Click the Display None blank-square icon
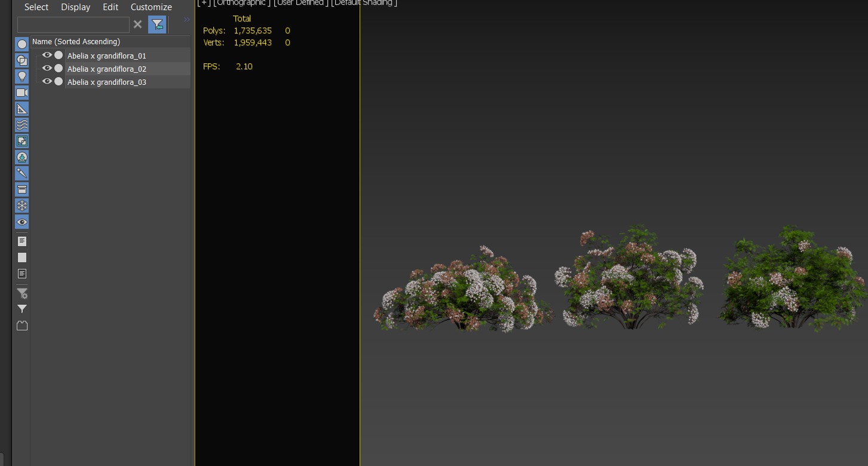This screenshot has height=466, width=868. [x=22, y=257]
